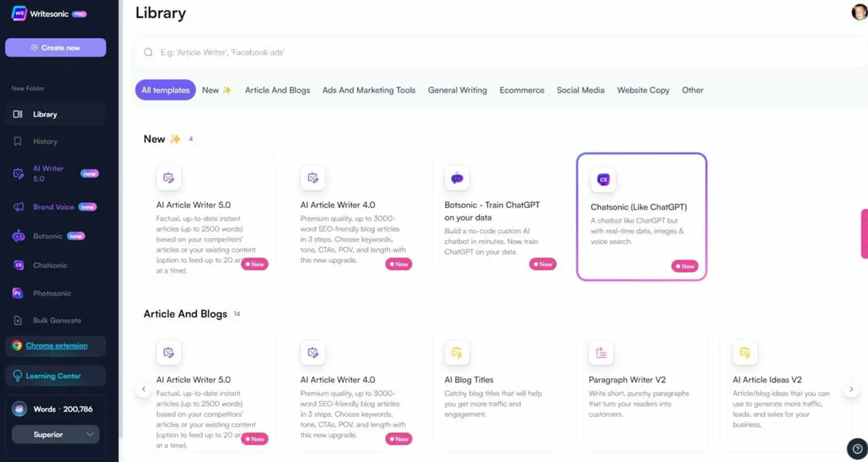Click the AI Blog Titles card icon
868x462 pixels.
pyautogui.click(x=456, y=352)
